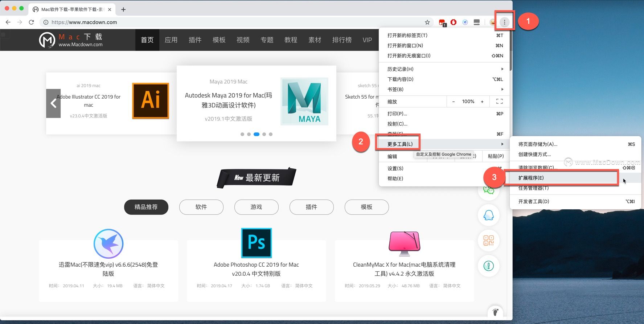Select the first carousel dot
Screen dimensions: 644x324
click(242, 134)
